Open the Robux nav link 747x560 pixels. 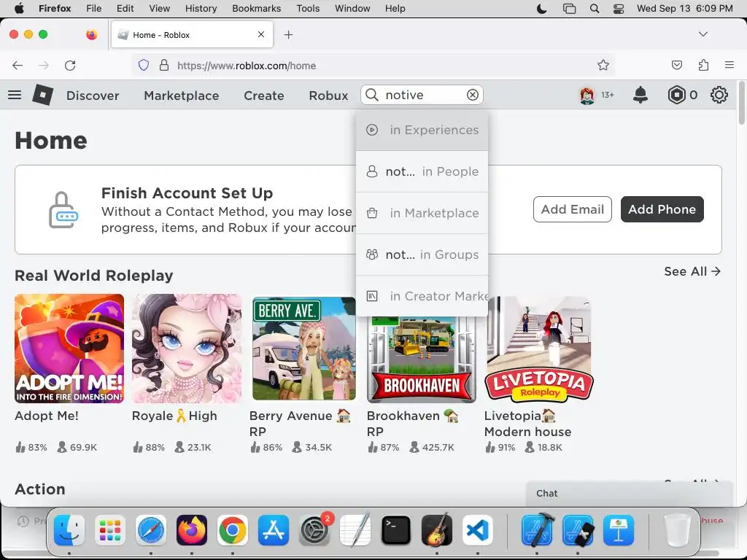point(328,96)
